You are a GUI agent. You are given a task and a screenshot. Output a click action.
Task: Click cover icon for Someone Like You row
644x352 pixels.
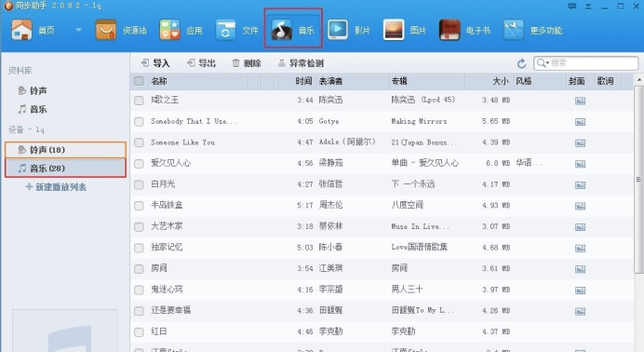580,142
